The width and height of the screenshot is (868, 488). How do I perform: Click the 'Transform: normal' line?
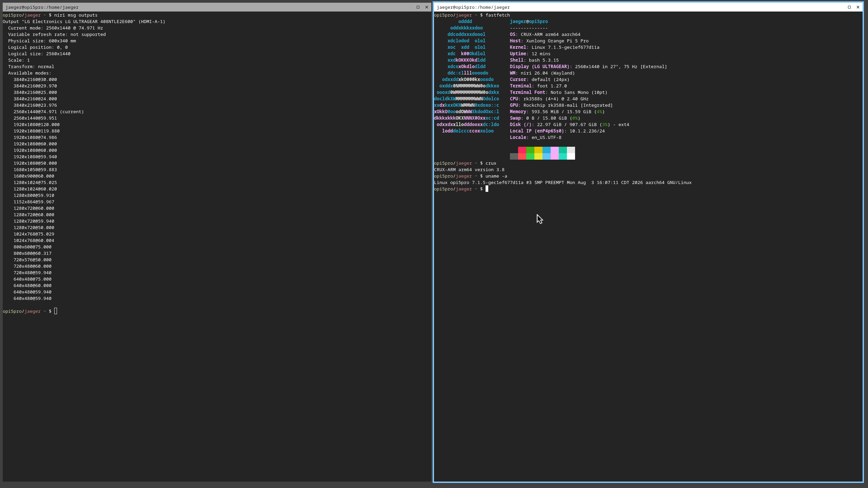31,67
